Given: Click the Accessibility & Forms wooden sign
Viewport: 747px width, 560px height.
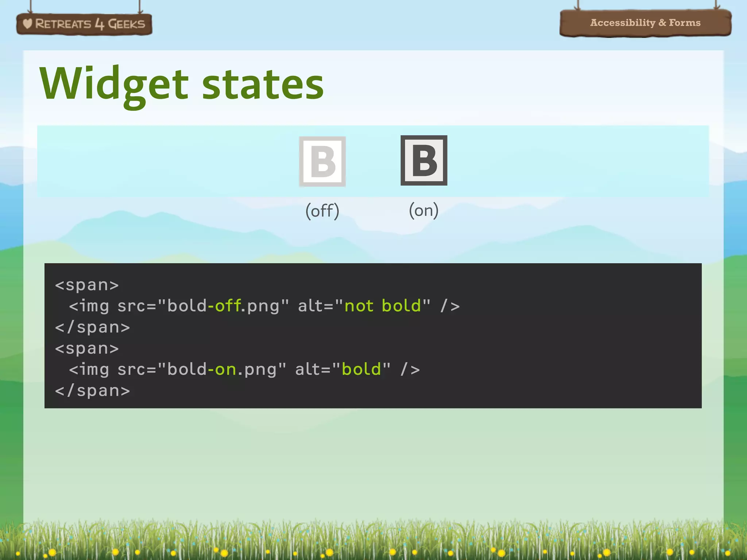Looking at the screenshot, I should pos(646,23).
